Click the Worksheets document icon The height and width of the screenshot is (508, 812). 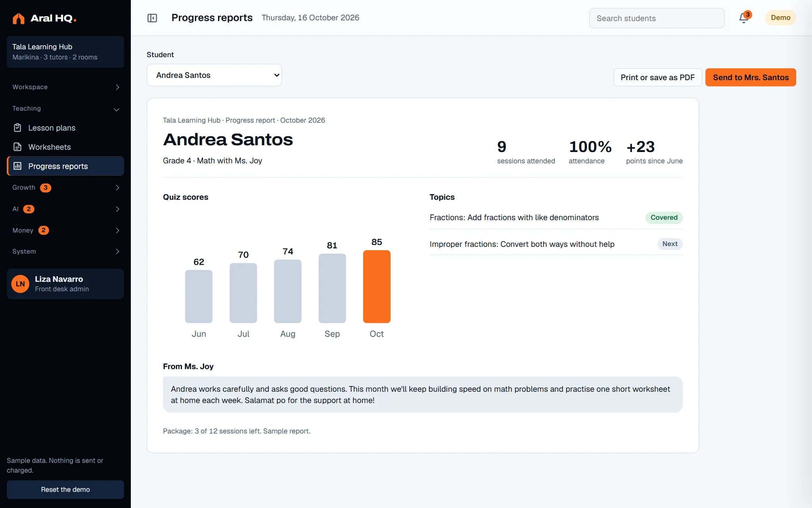pyautogui.click(x=17, y=147)
